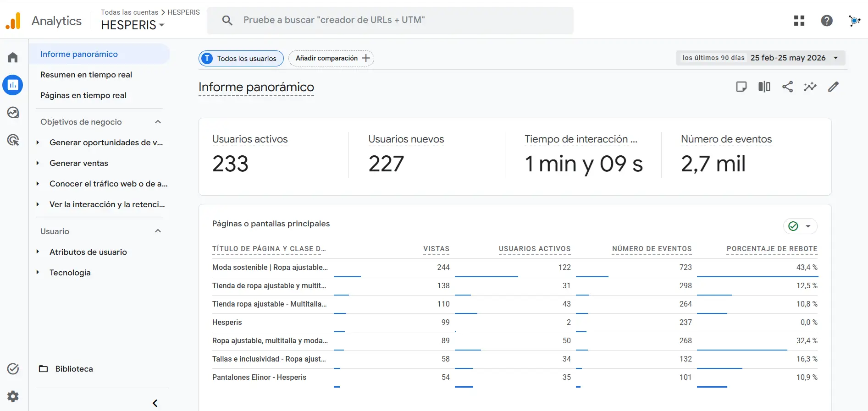This screenshot has height=411, width=868.
Task: Click the Google Analytics logo
Action: coord(13,21)
